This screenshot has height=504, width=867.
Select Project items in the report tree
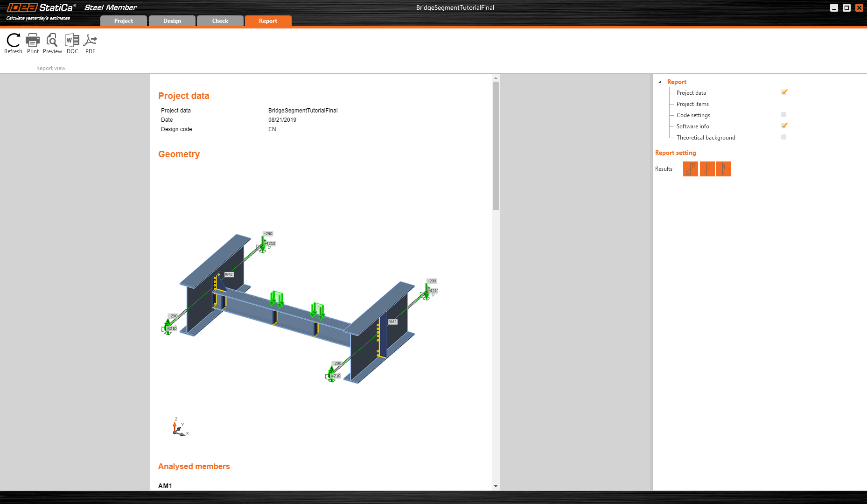point(692,104)
